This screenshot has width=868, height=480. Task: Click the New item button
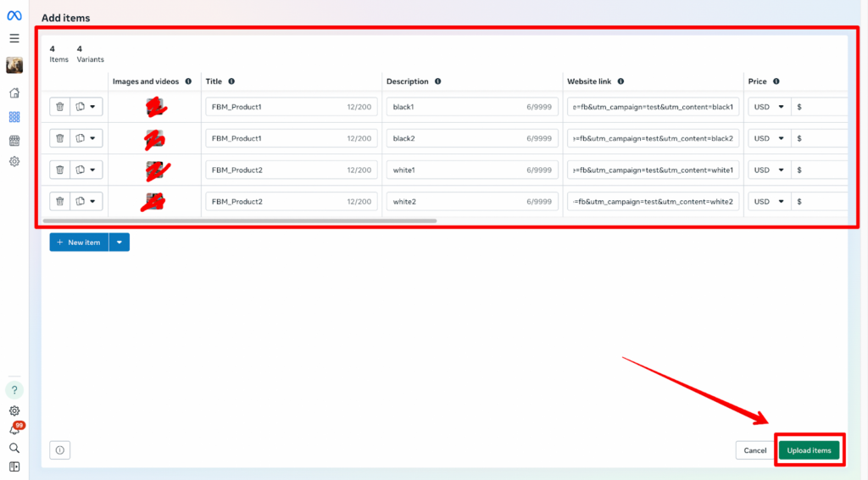(x=79, y=242)
